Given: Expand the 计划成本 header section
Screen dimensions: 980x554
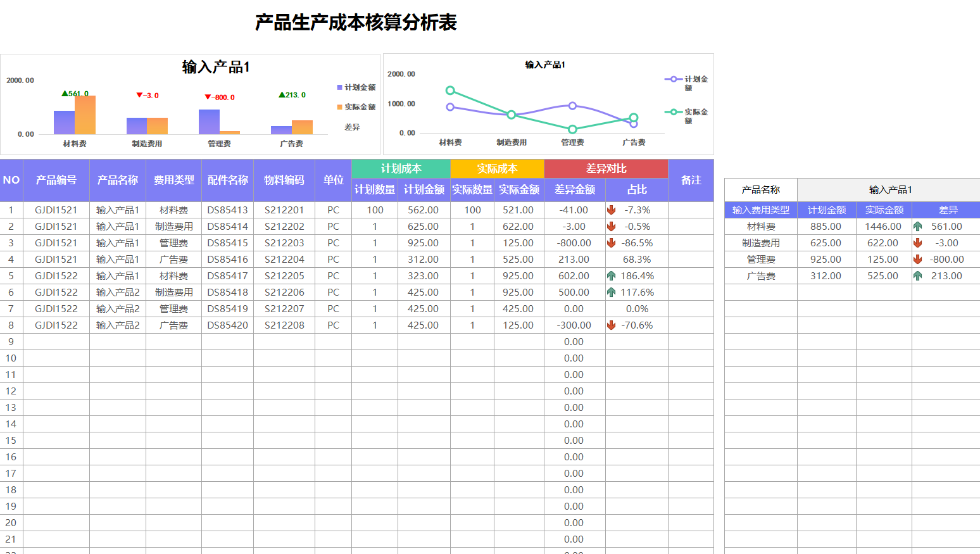Looking at the screenshot, I should (x=401, y=168).
